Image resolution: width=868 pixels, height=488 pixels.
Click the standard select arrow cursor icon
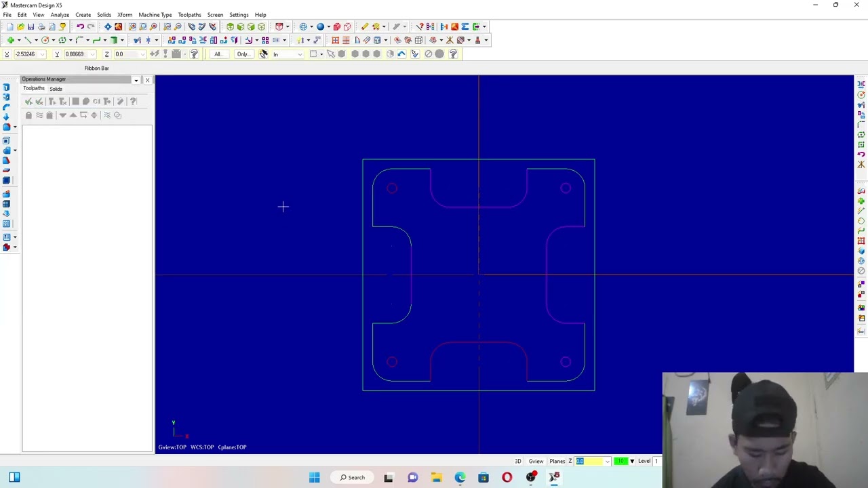(x=331, y=54)
